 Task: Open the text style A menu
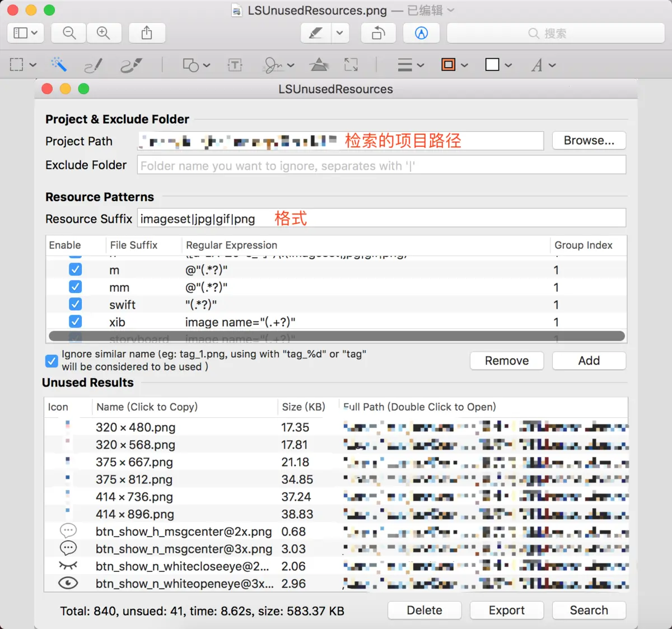(537, 65)
